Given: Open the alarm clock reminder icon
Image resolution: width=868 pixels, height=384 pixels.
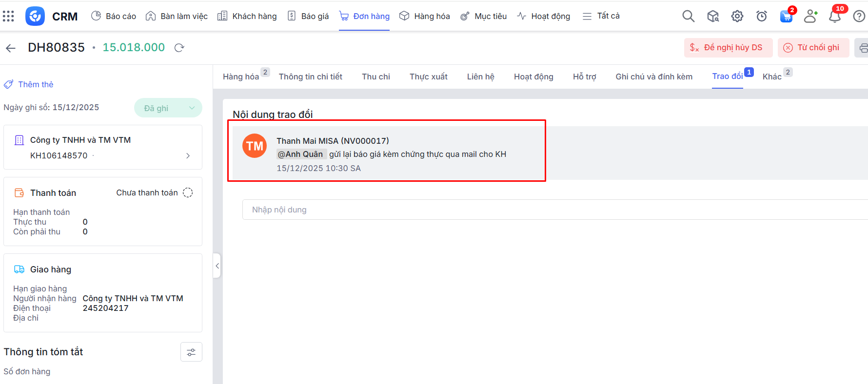Looking at the screenshot, I should coord(761,16).
